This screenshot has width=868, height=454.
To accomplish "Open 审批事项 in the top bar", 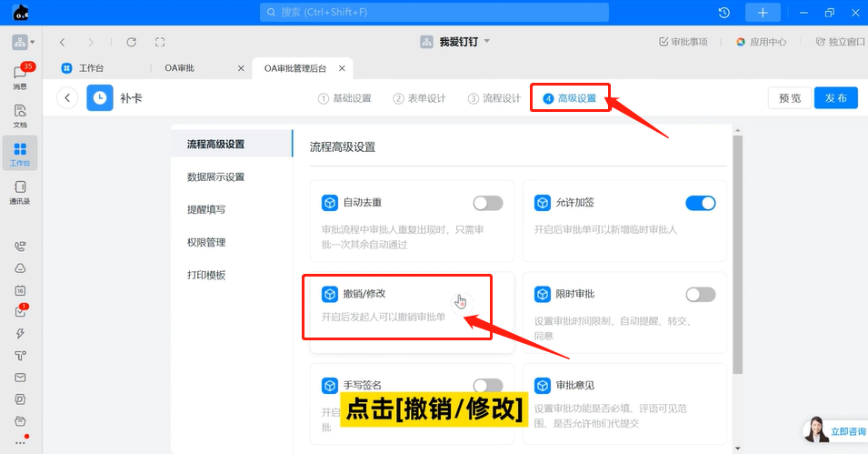I will pos(683,42).
